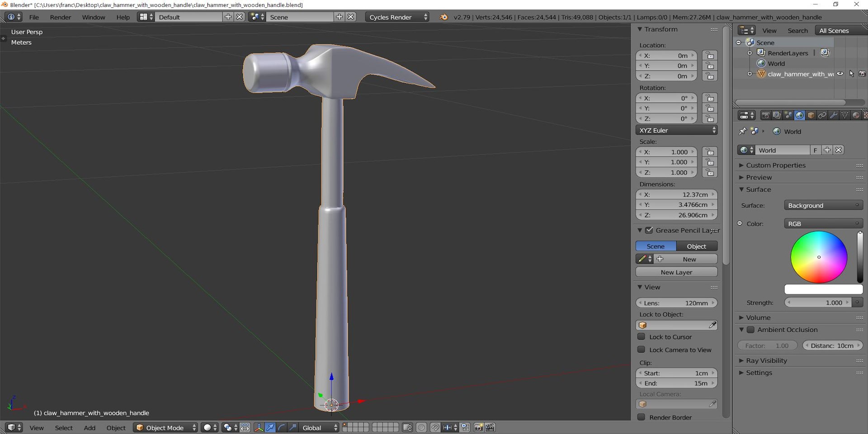This screenshot has width=868, height=434.
Task: Open the Surface Background shader dropdown
Action: pyautogui.click(x=823, y=205)
